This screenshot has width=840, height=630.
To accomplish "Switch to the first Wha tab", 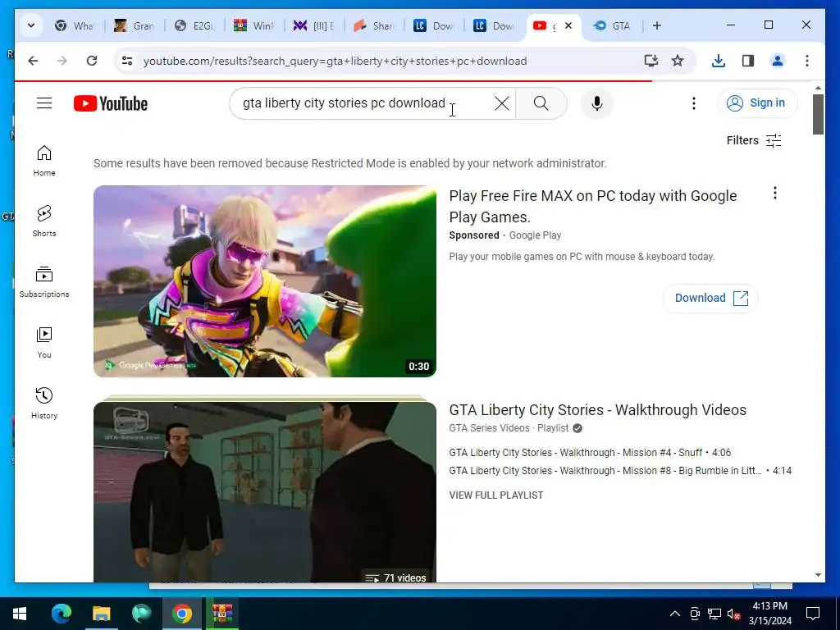I will [74, 25].
